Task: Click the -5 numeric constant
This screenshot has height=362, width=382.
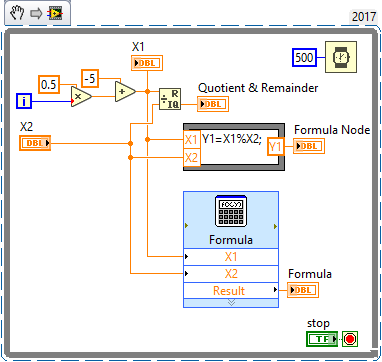Action: coord(90,79)
